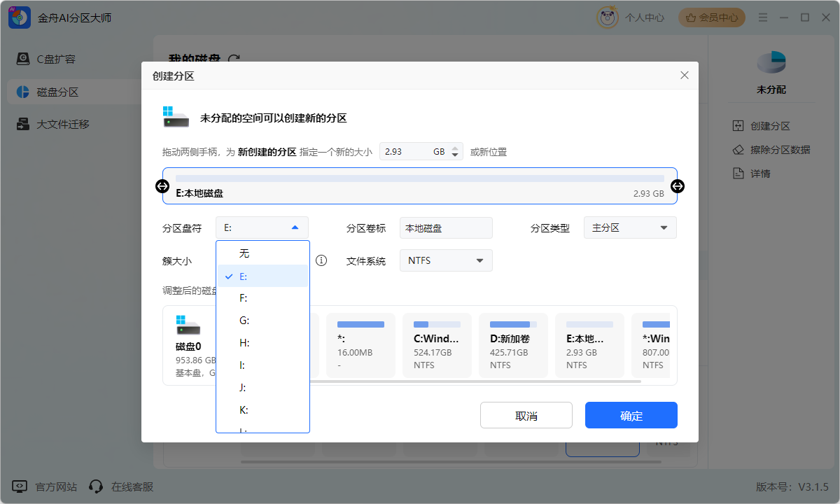This screenshot has height=504, width=840.
Task: Confirm partition creation with 确定
Action: [x=631, y=415]
